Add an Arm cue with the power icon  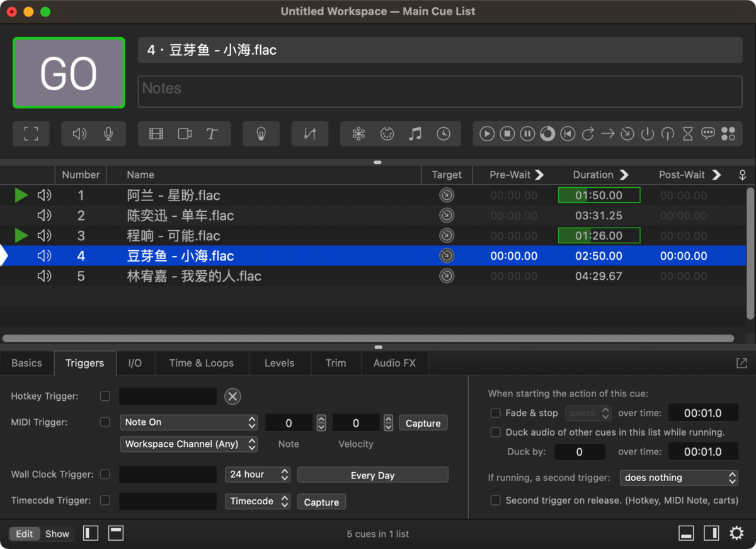(648, 134)
